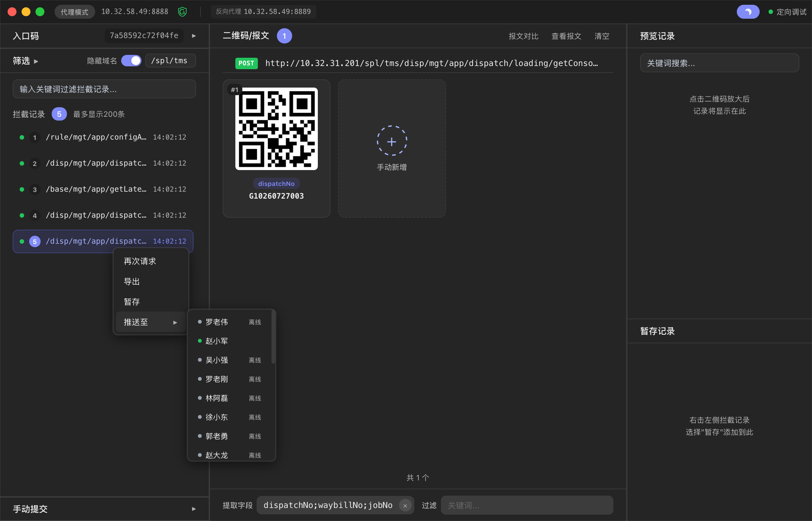
Task: Click the 查看报文 button
Action: 566,36
